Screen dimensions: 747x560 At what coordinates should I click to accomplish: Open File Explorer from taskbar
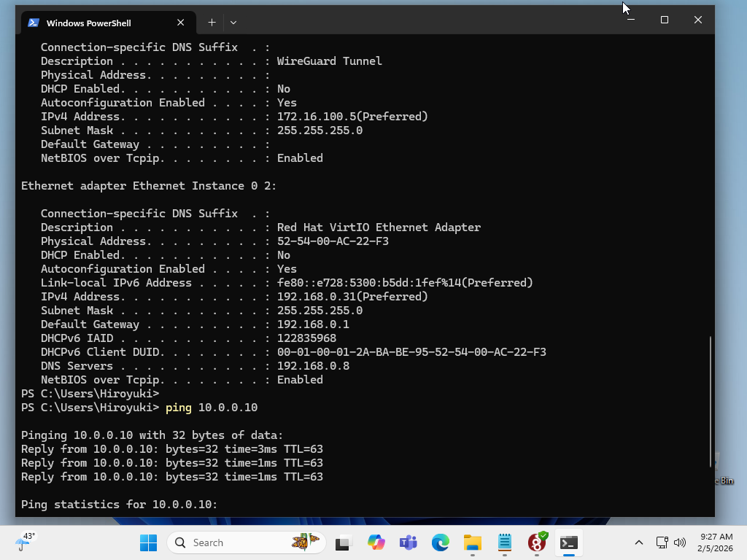473,542
